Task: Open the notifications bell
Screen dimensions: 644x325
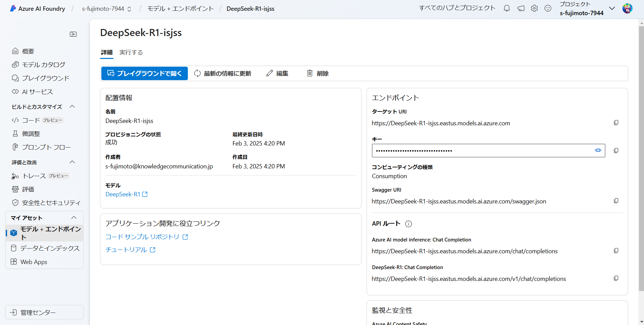Action: (507, 8)
